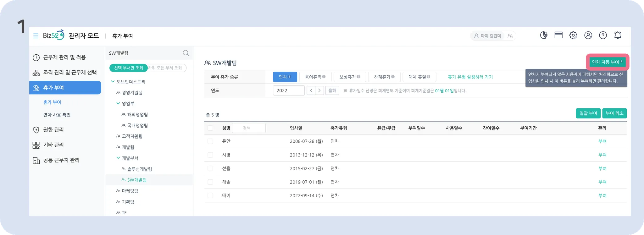
Task: Select 솔루션개발팀 in department tree
Action: coord(140,169)
